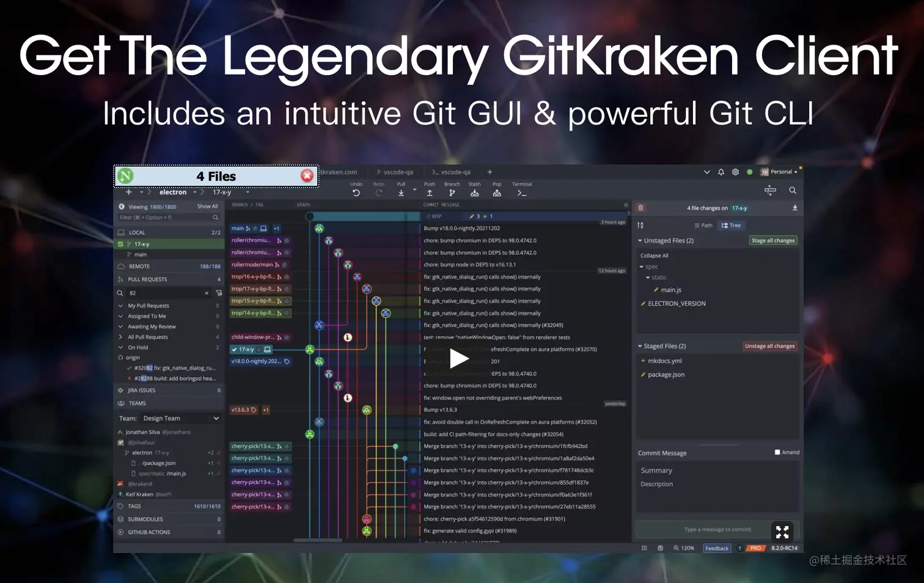Open the Personal profile dropdown
This screenshot has width=924, height=583.
tap(779, 172)
